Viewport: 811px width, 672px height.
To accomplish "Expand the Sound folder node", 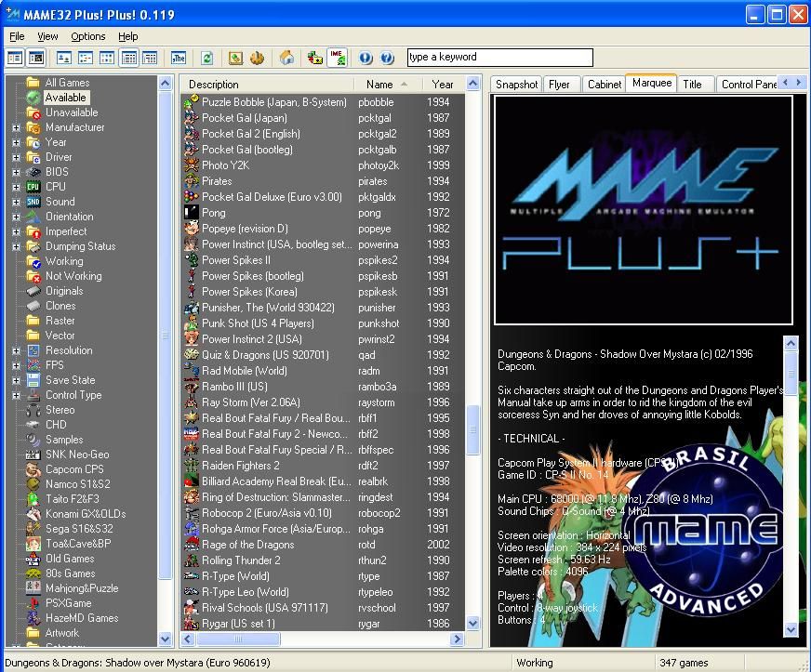I will 16,202.
